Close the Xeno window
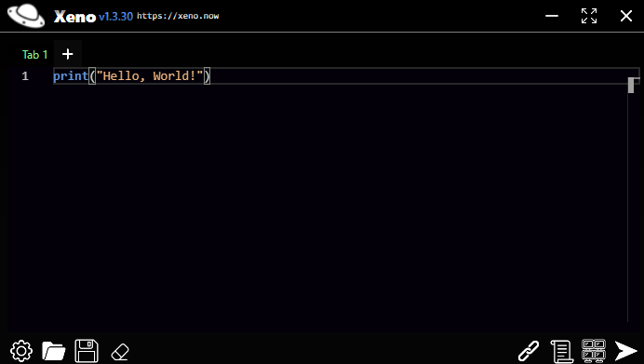The width and height of the screenshot is (644, 364). 626,16
